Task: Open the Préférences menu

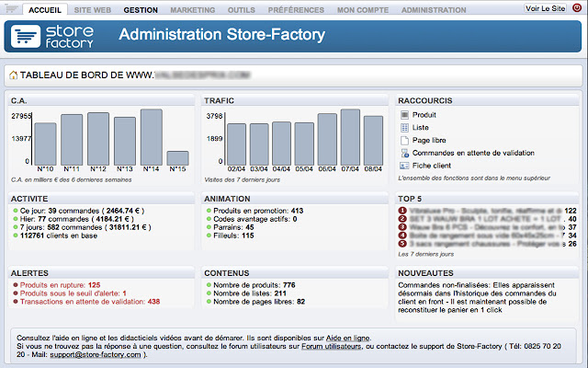Action: pyautogui.click(x=300, y=8)
